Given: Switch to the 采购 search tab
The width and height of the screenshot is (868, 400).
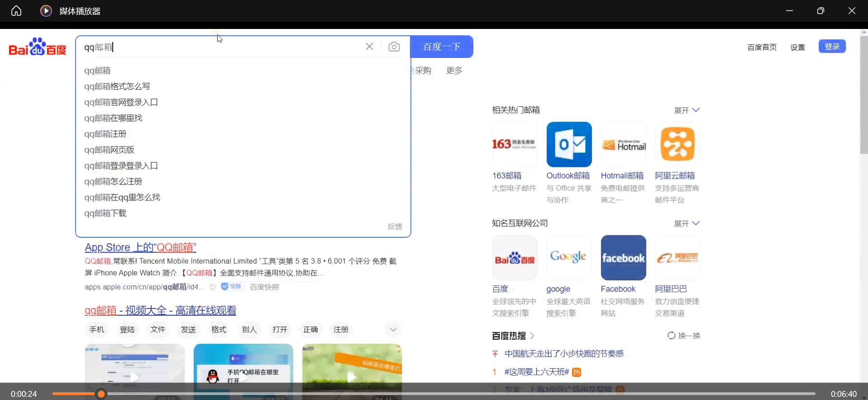Looking at the screenshot, I should coord(423,71).
